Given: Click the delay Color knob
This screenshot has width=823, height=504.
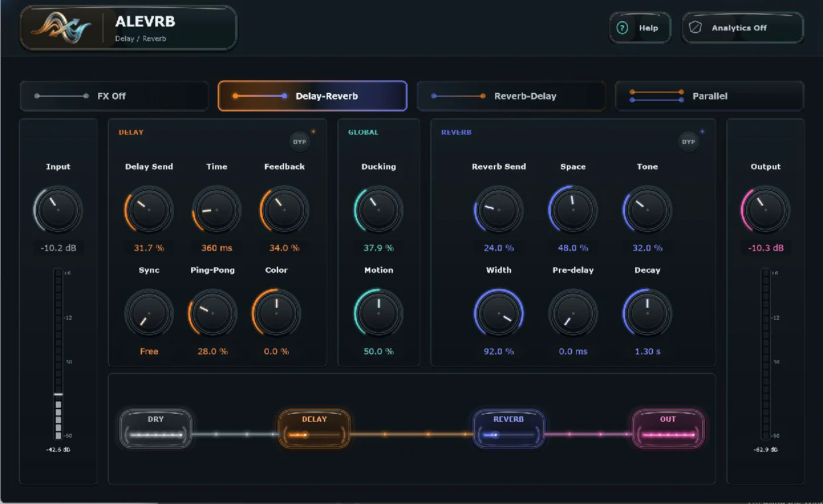Looking at the screenshot, I should coord(276,313).
